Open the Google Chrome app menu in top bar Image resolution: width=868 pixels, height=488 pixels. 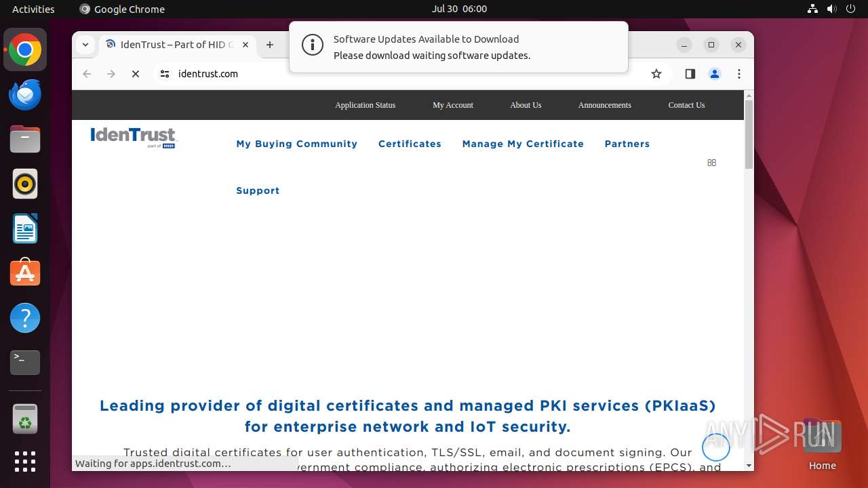coord(122,9)
